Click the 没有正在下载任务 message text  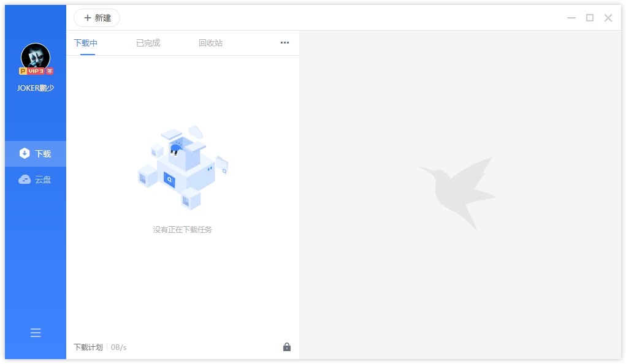(183, 230)
